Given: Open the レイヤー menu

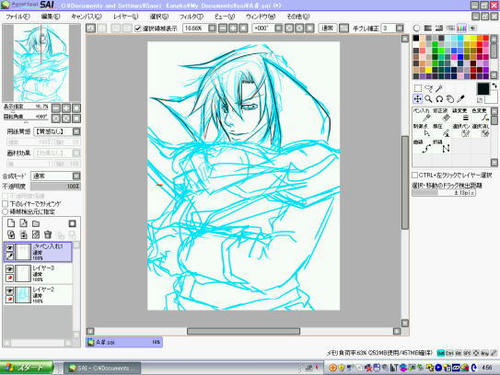Looking at the screenshot, I should coord(125,16).
